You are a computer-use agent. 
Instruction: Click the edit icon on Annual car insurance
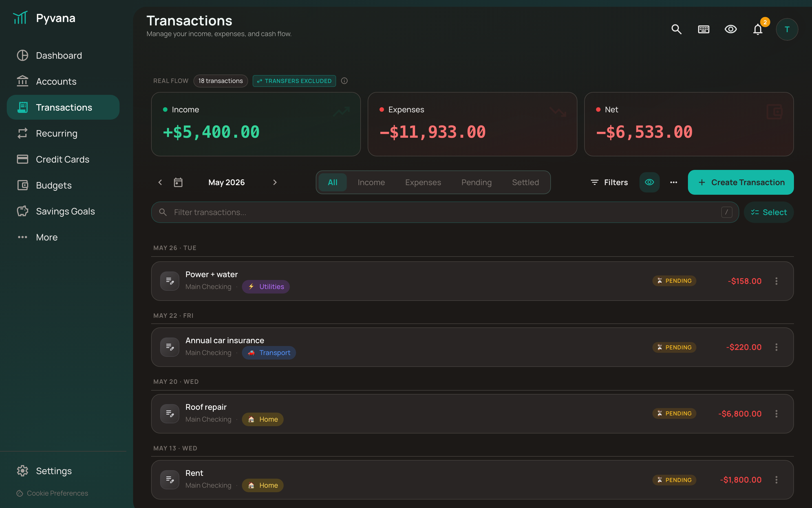pos(170,347)
